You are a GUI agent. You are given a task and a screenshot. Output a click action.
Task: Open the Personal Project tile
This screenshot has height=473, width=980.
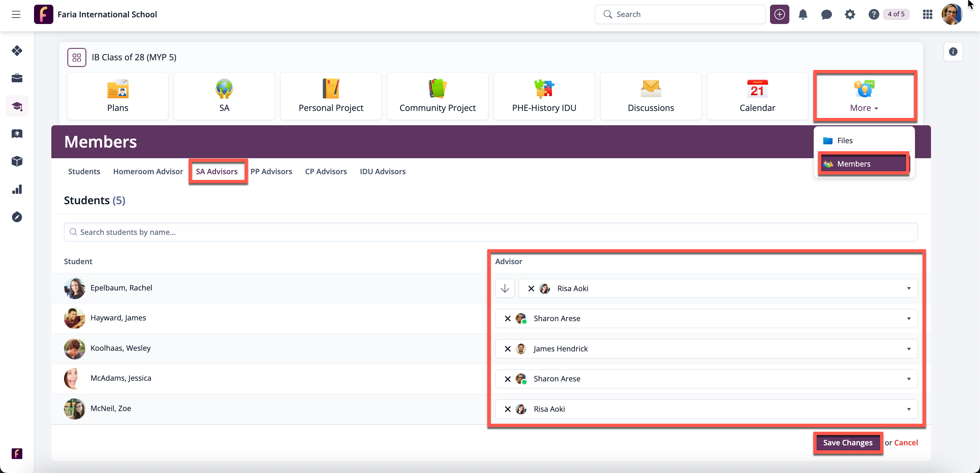click(331, 96)
